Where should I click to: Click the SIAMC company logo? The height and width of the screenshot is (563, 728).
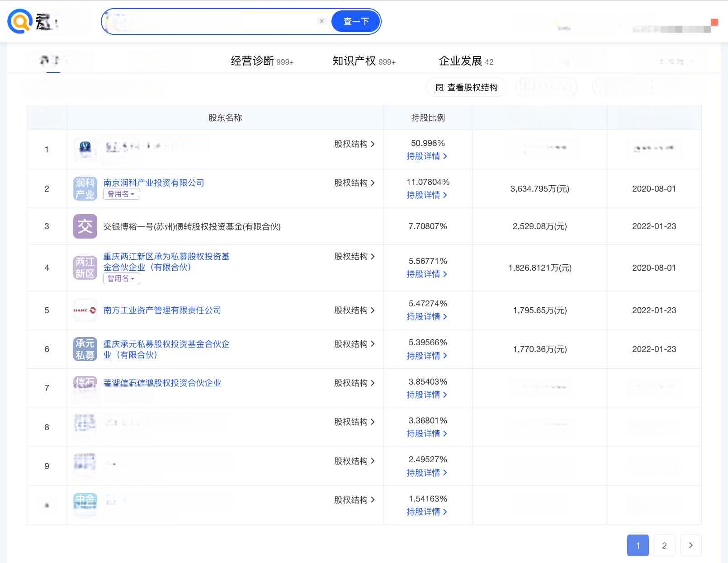pyautogui.click(x=85, y=310)
